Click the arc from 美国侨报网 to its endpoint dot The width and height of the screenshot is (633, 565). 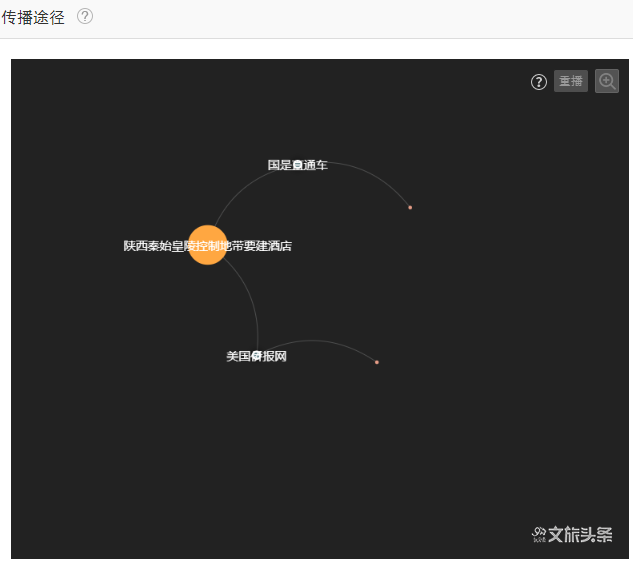point(330,343)
